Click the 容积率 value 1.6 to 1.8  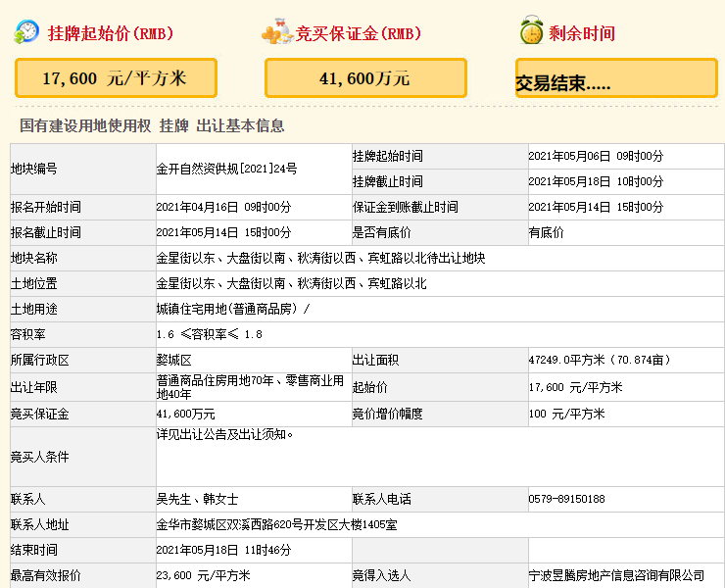click(209, 334)
